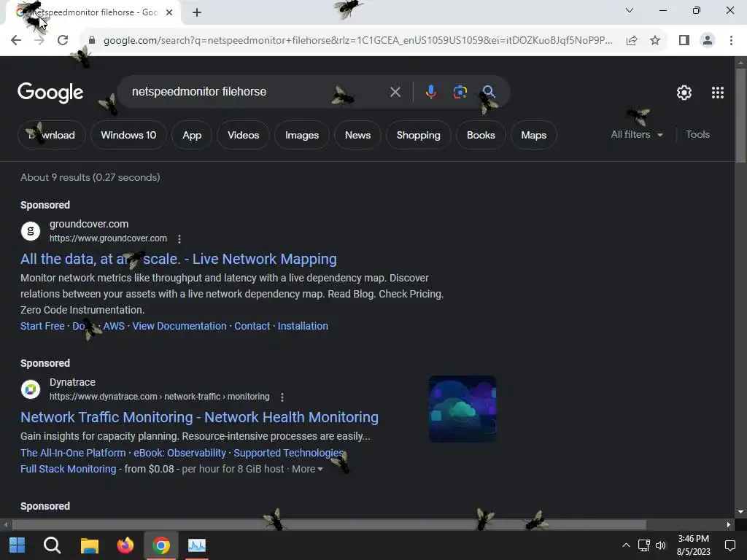The width and height of the screenshot is (747, 560).
Task: Expand the All filters dropdown
Action: pyautogui.click(x=637, y=135)
